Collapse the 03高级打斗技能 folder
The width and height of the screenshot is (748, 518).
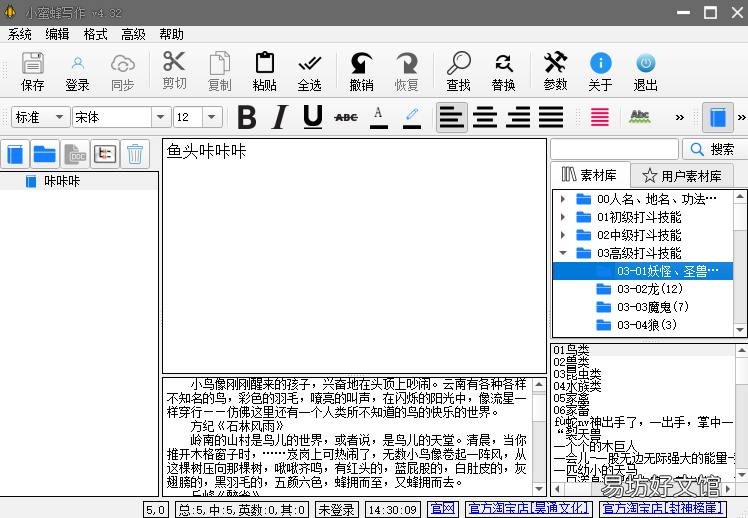(563, 253)
